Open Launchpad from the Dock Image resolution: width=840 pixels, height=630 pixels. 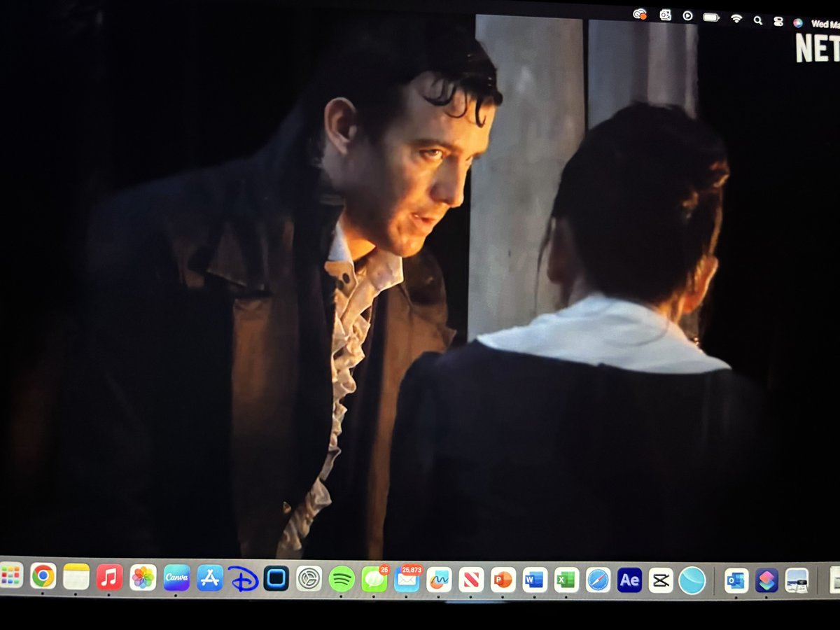[x=10, y=576]
